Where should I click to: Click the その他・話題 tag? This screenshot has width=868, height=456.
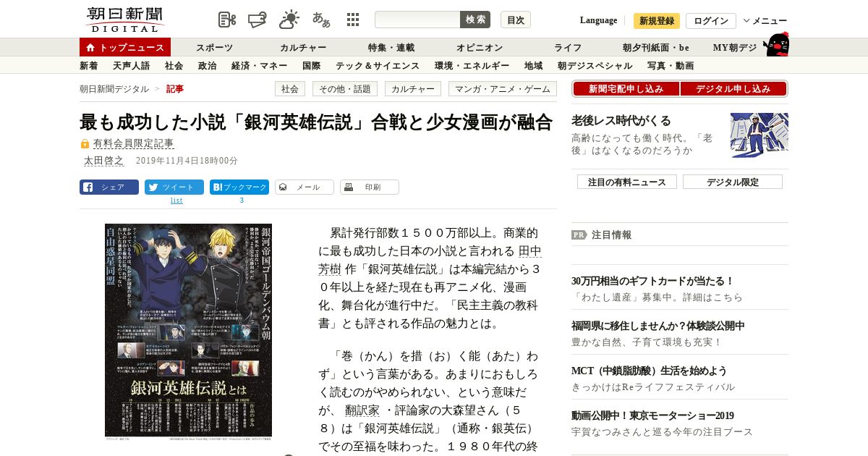tap(345, 89)
